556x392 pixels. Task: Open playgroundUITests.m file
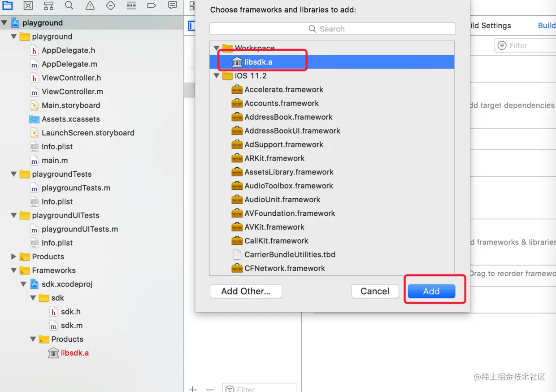tap(79, 229)
